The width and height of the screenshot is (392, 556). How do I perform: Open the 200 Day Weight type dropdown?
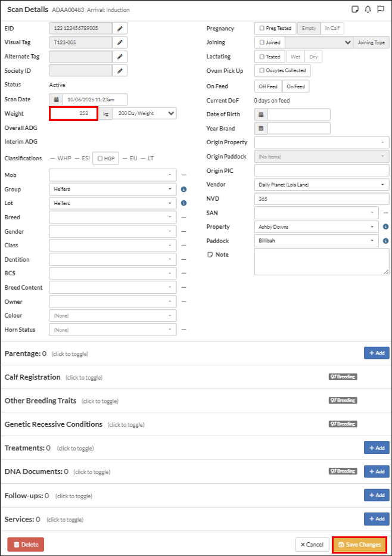coord(145,113)
